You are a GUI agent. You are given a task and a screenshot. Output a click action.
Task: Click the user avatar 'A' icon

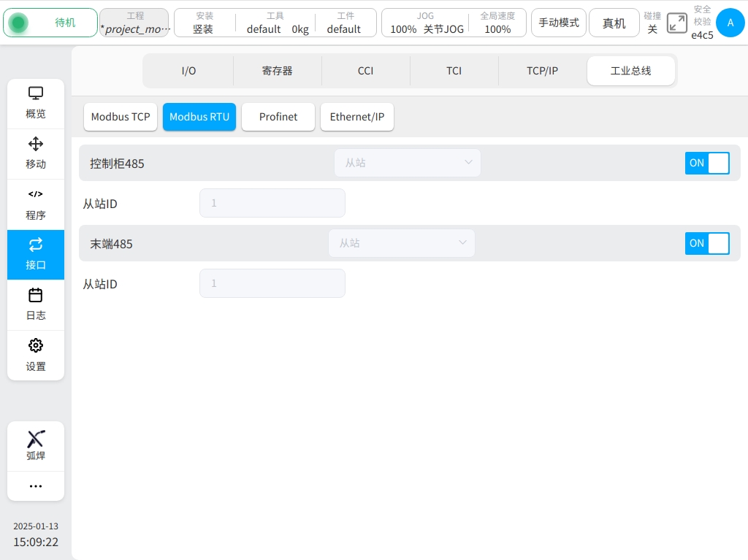pyautogui.click(x=730, y=23)
